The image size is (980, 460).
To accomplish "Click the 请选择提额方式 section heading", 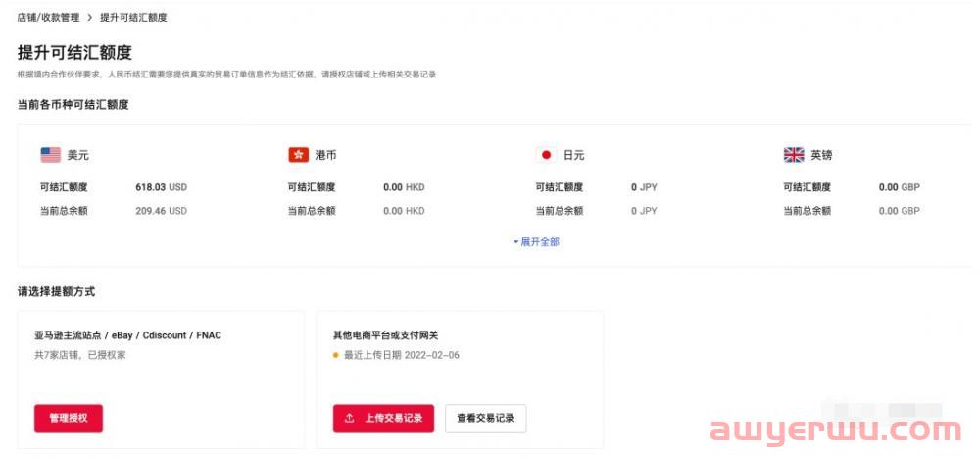I will click(x=56, y=291).
